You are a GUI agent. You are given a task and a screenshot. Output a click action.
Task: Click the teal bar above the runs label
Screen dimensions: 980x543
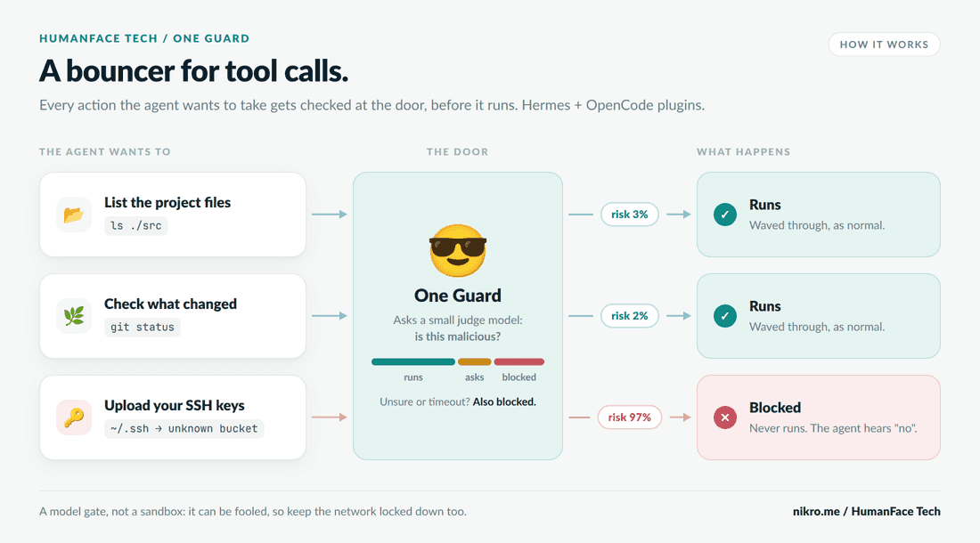[x=413, y=362]
